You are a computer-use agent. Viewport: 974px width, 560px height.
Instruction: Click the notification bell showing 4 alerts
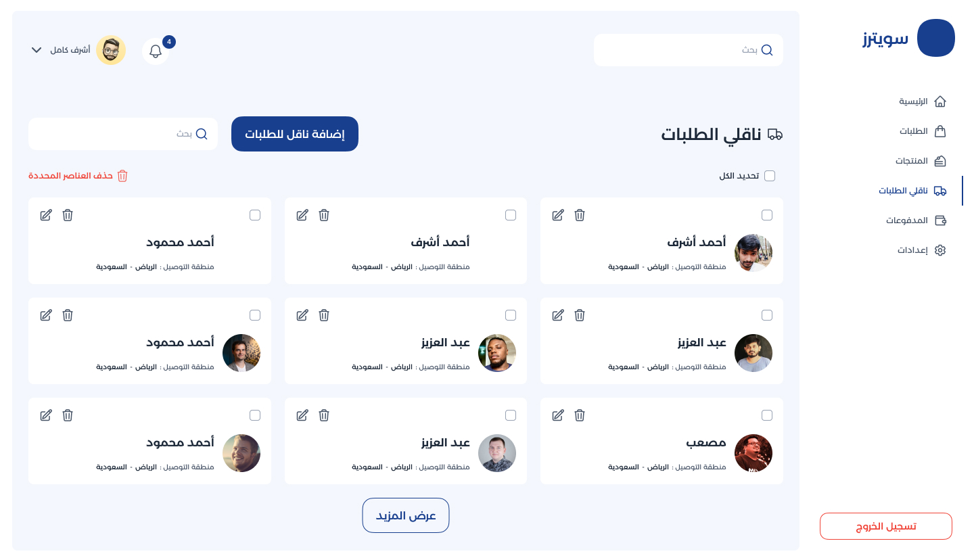[x=155, y=50]
